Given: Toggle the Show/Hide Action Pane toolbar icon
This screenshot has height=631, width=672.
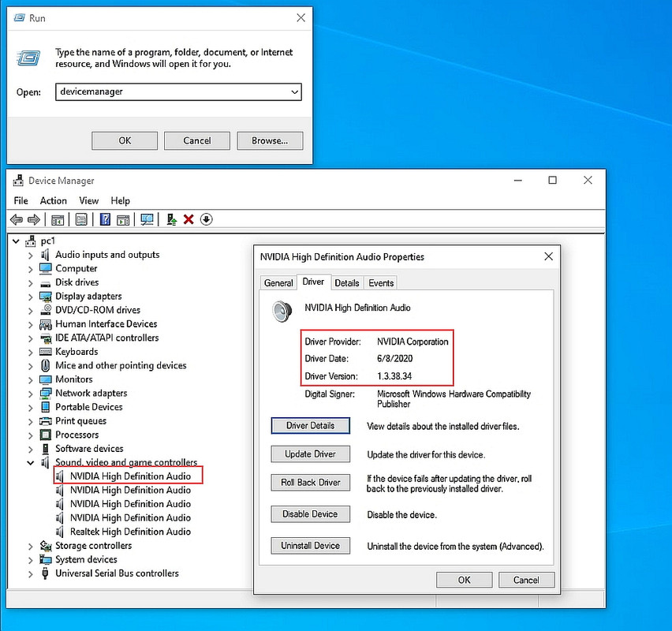Looking at the screenshot, I should 123,220.
